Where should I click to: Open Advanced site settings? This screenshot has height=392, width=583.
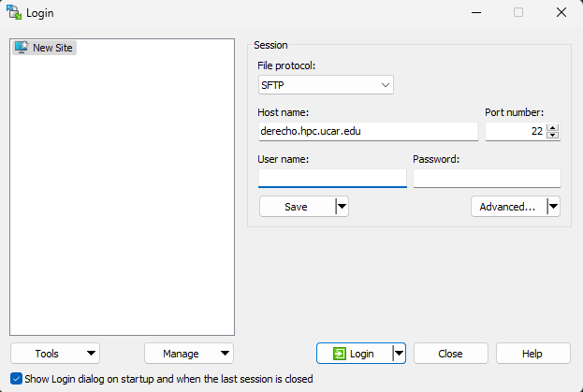point(506,207)
